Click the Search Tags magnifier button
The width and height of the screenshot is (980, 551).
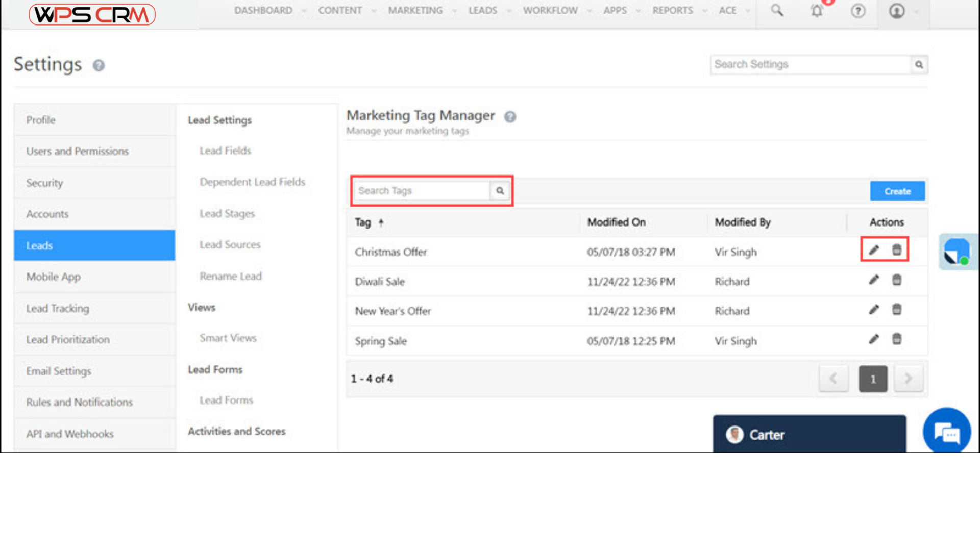[500, 191]
